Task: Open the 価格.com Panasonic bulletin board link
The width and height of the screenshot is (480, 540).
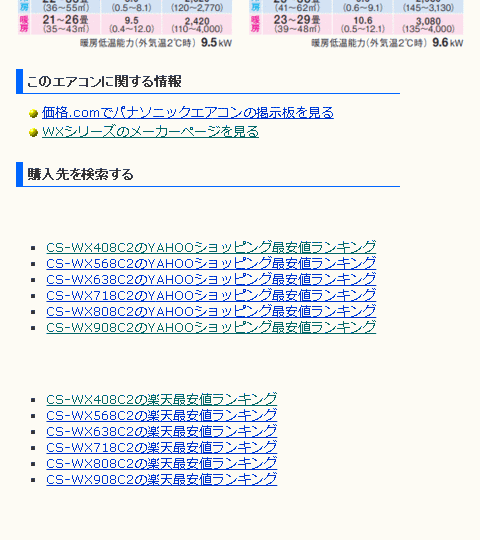Action: (x=188, y=113)
